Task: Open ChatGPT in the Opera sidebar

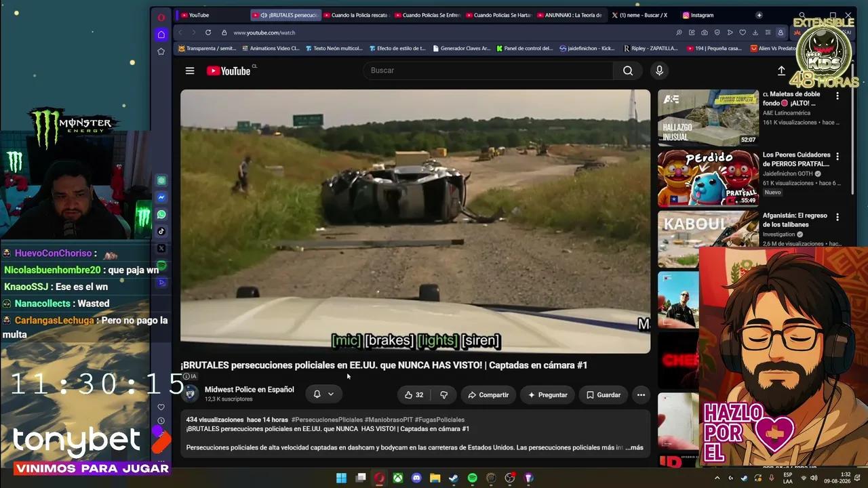Action: pos(161,180)
